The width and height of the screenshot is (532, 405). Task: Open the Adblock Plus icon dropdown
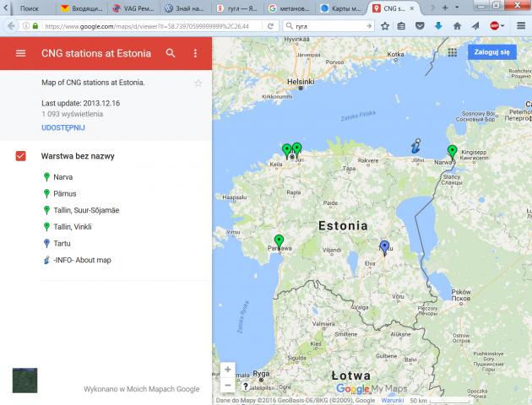click(x=497, y=26)
